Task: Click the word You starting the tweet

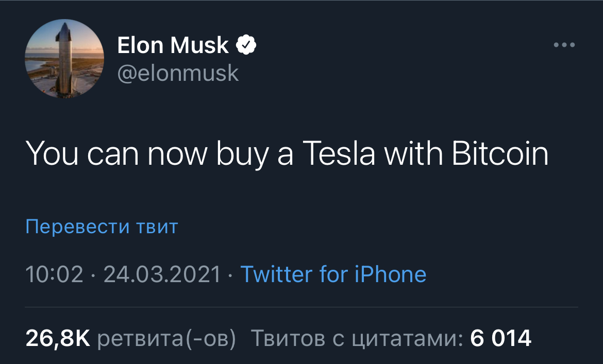Action: pos(51,153)
